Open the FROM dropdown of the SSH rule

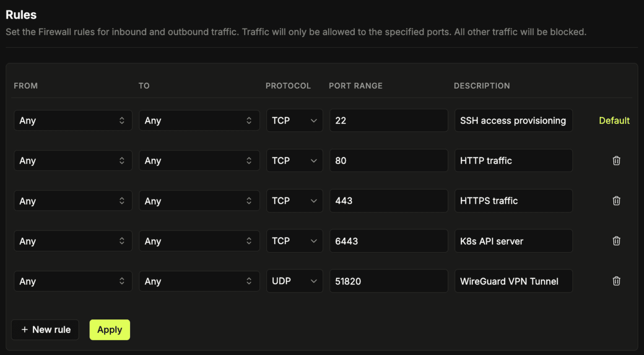[x=73, y=120]
